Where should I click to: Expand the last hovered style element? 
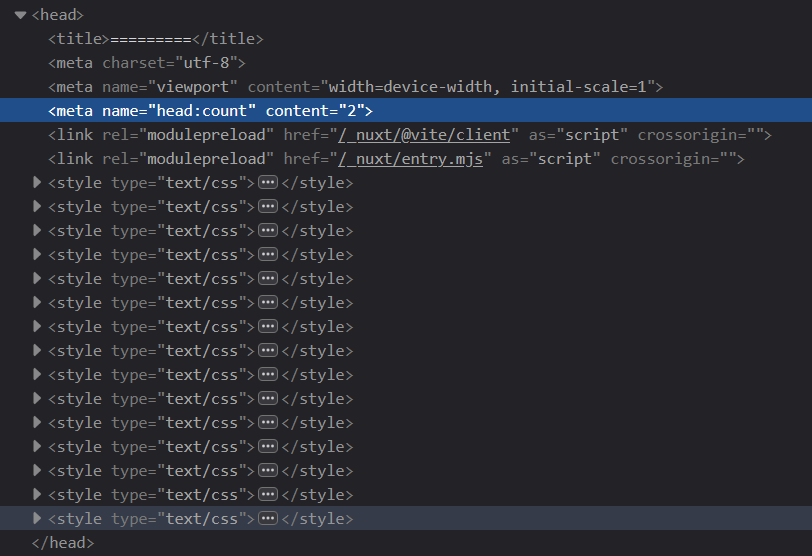tap(37, 518)
